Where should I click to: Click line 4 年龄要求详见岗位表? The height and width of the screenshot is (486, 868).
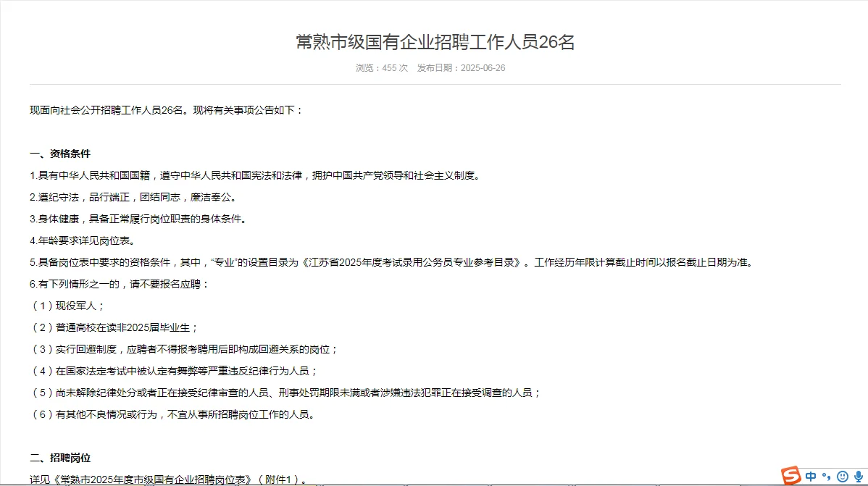(x=83, y=240)
